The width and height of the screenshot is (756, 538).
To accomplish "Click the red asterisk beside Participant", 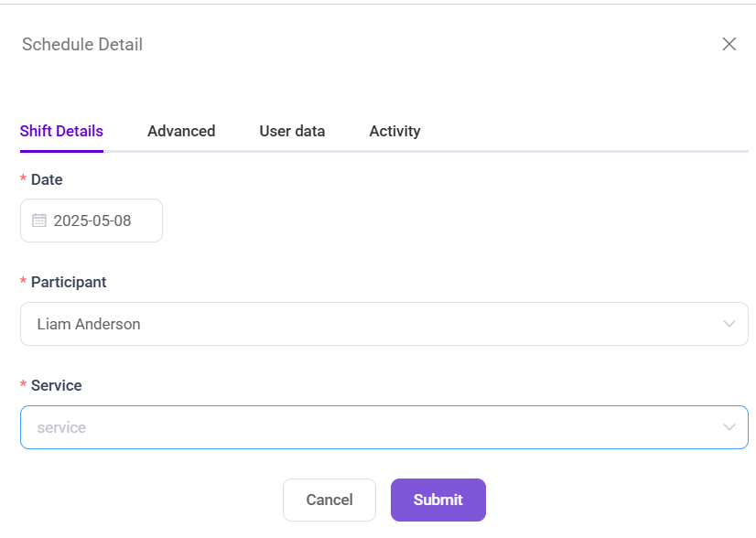I will (23, 284).
